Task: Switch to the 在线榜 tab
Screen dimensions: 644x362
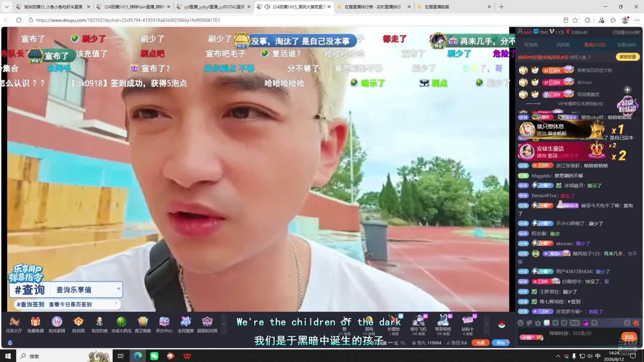Action: pyautogui.click(x=531, y=45)
